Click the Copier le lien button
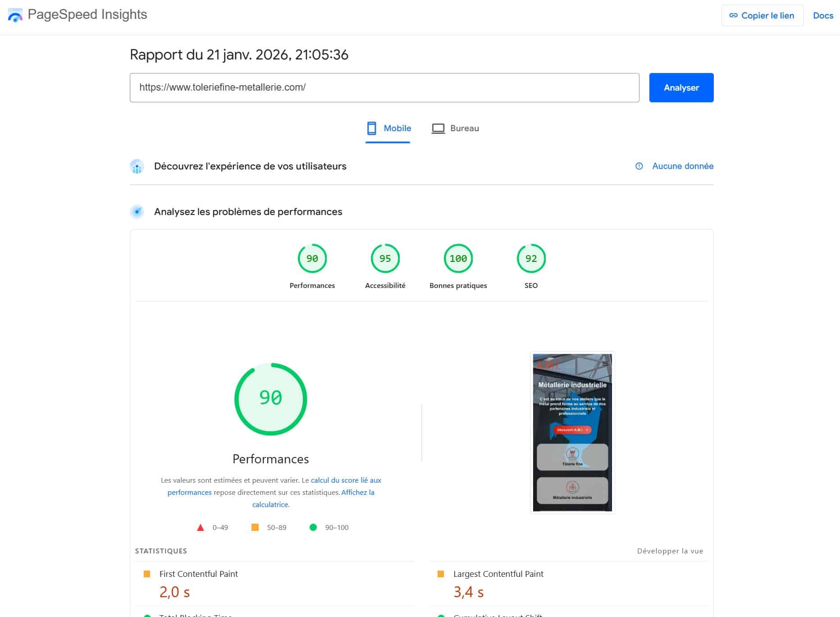 [x=762, y=15]
